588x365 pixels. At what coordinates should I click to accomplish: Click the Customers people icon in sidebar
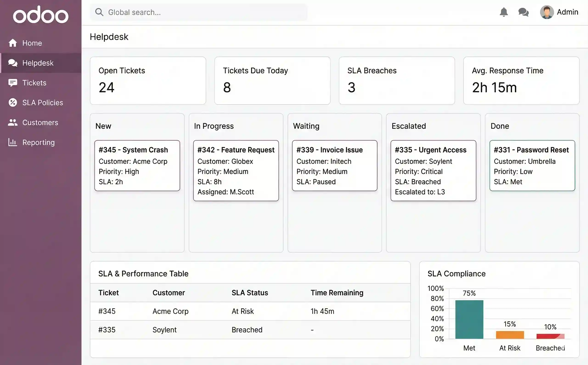(x=13, y=123)
